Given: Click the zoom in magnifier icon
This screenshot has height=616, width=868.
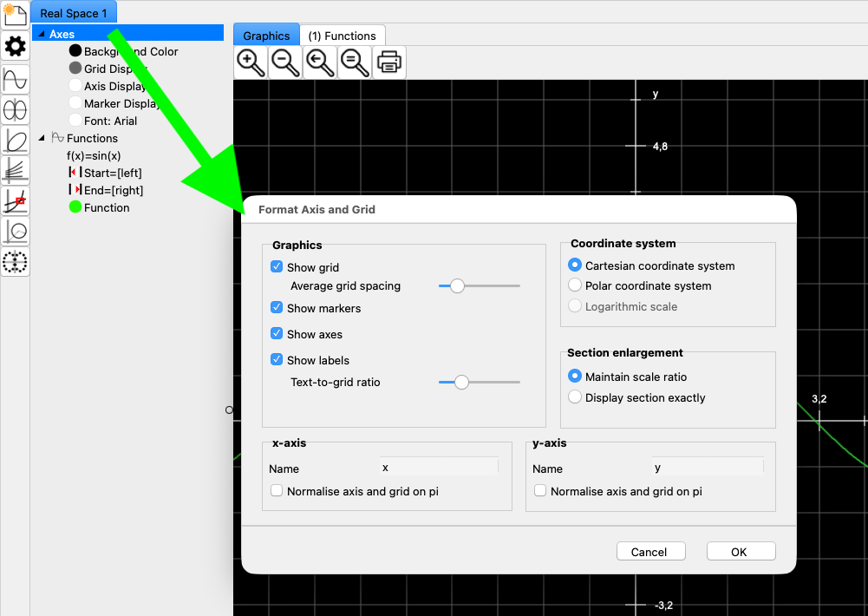Looking at the screenshot, I should coord(251,62).
